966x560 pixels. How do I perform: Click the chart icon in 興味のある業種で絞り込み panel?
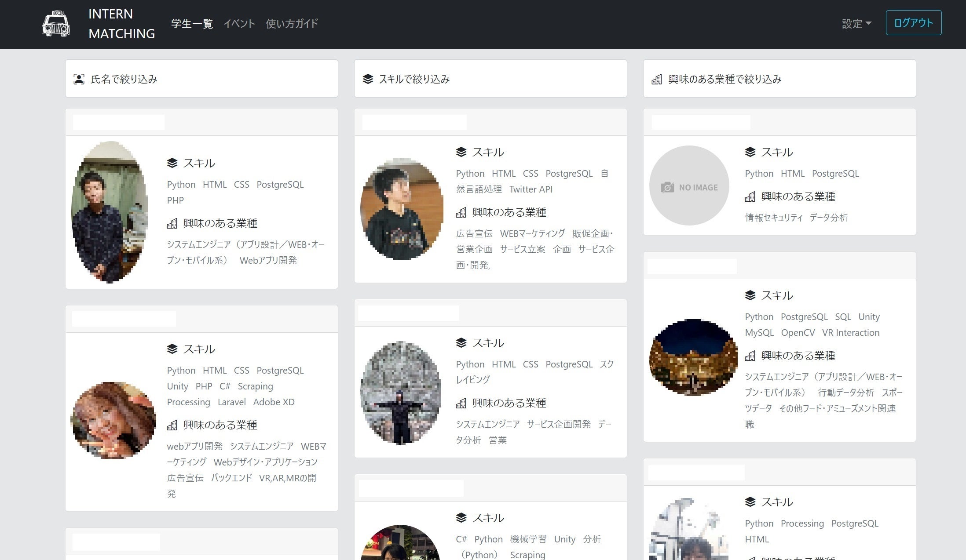click(x=656, y=80)
